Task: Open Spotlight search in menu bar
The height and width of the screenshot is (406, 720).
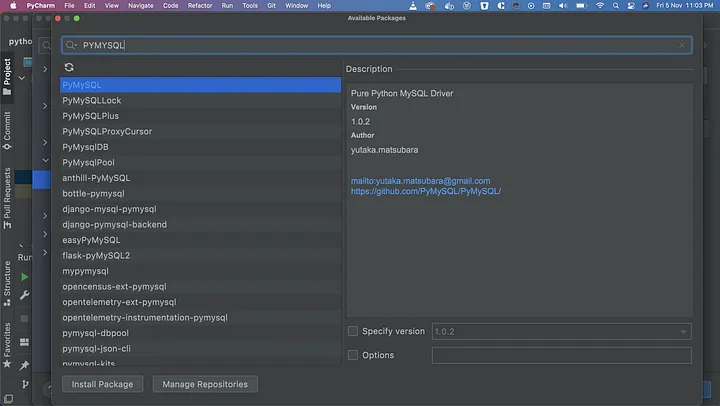Action: pyautogui.click(x=616, y=6)
